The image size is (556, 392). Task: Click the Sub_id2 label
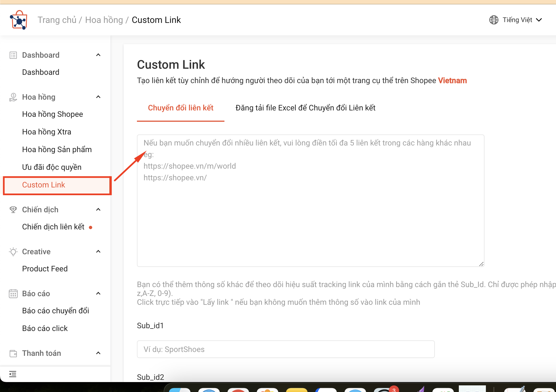(150, 377)
